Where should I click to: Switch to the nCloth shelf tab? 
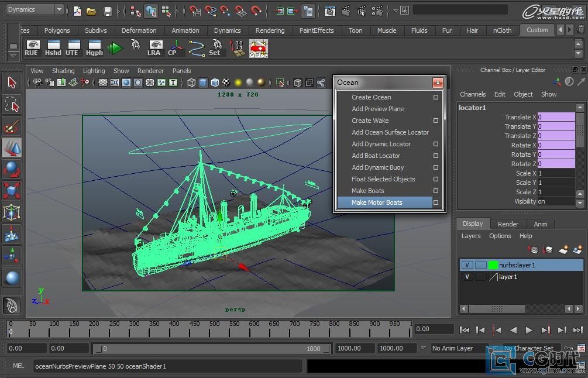(502, 30)
